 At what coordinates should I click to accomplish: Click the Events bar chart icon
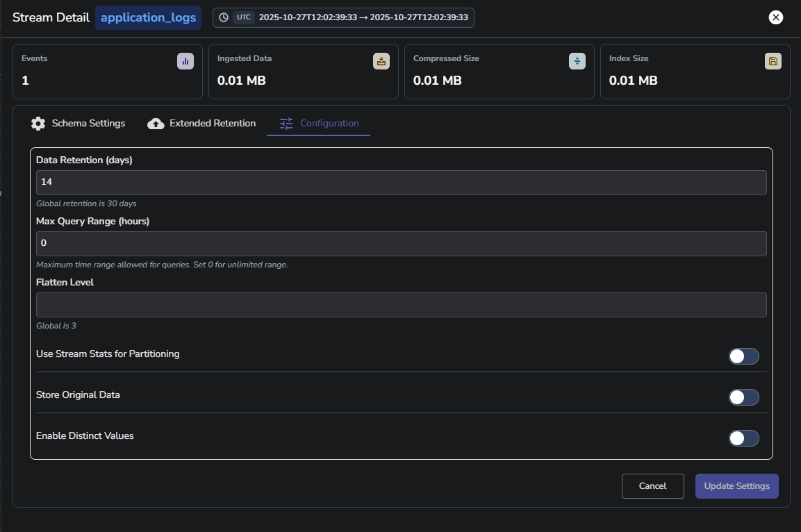pos(185,61)
